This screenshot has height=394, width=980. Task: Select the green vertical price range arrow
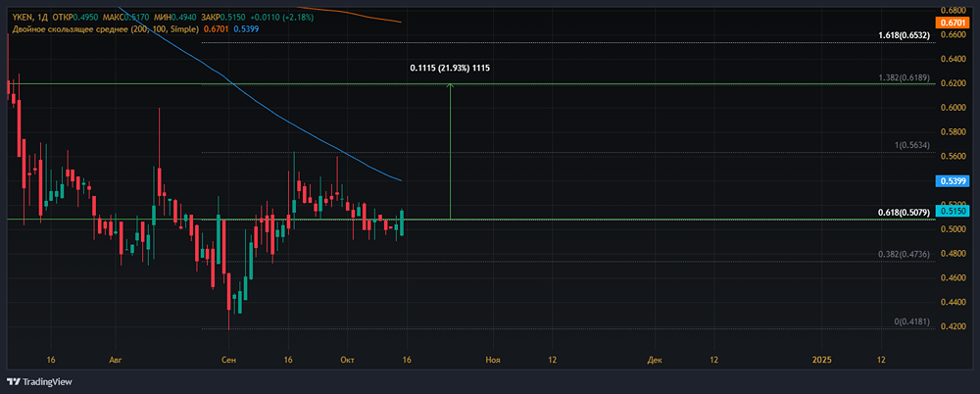tap(451, 151)
